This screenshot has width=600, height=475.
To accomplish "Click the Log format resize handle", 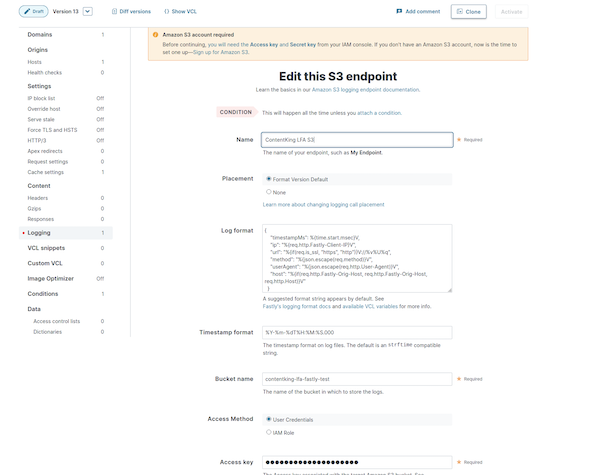I will tap(450, 290).
